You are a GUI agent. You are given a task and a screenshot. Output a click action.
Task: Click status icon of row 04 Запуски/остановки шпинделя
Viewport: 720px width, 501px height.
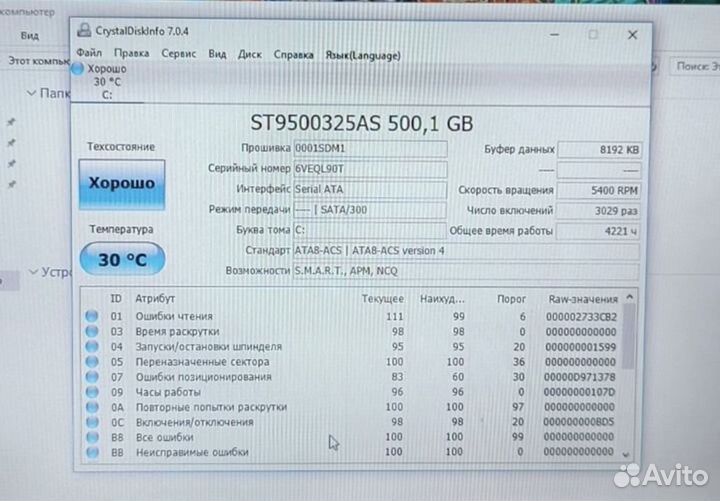(x=92, y=346)
